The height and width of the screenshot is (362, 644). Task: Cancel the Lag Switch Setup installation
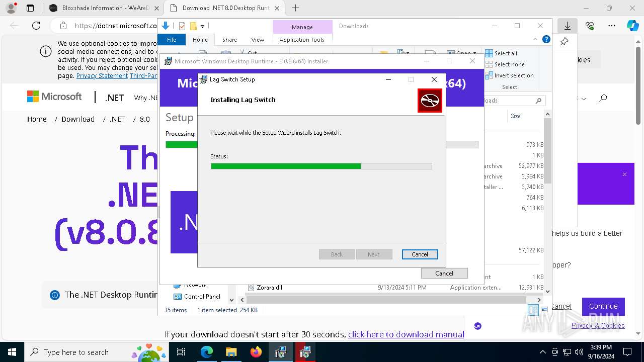(x=420, y=254)
